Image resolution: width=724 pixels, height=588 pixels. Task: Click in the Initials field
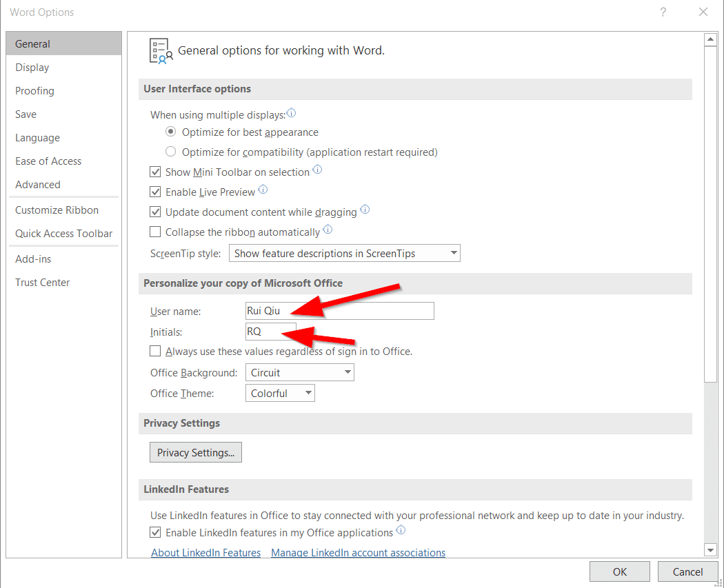point(270,332)
